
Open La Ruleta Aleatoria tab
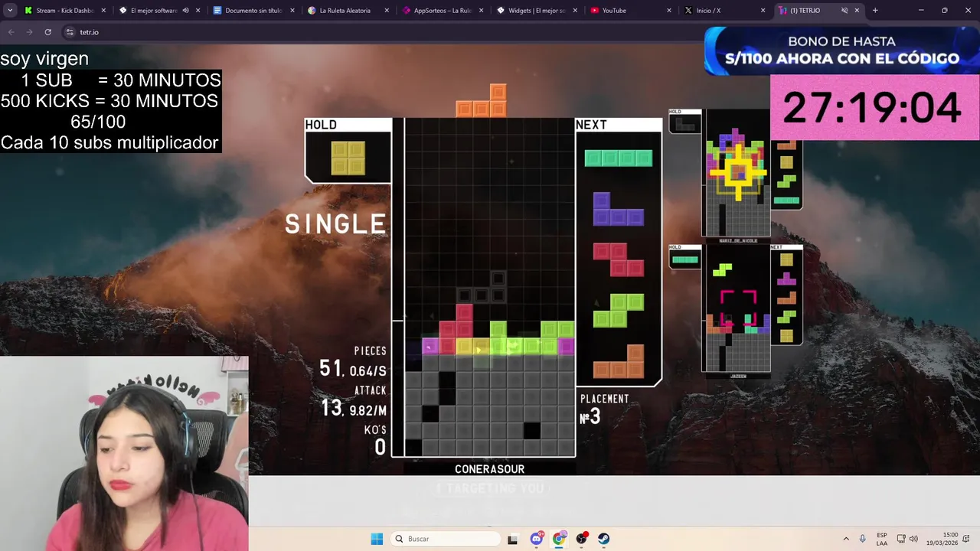tap(345, 11)
